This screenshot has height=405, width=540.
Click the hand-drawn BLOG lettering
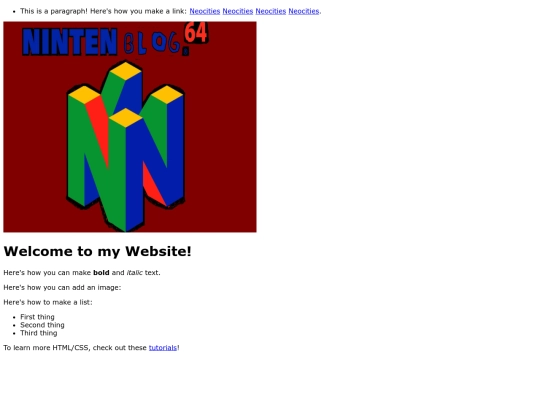(x=152, y=43)
